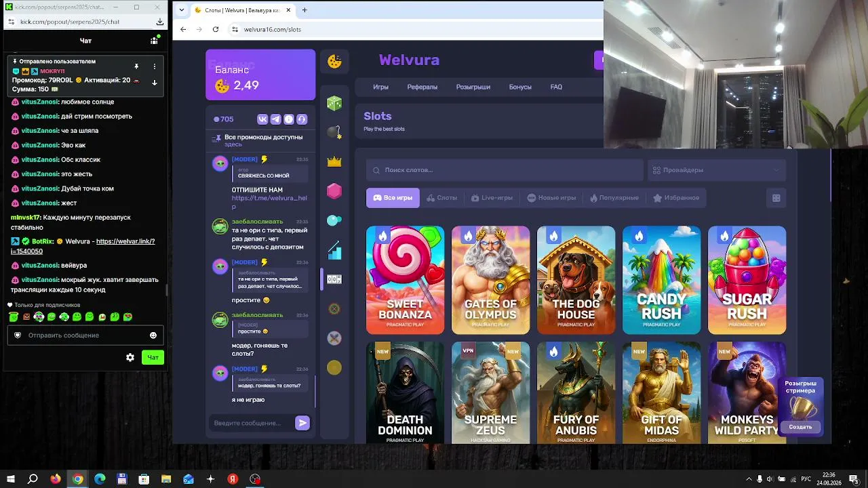Open the VK link in Welvura chat header

coord(262,119)
